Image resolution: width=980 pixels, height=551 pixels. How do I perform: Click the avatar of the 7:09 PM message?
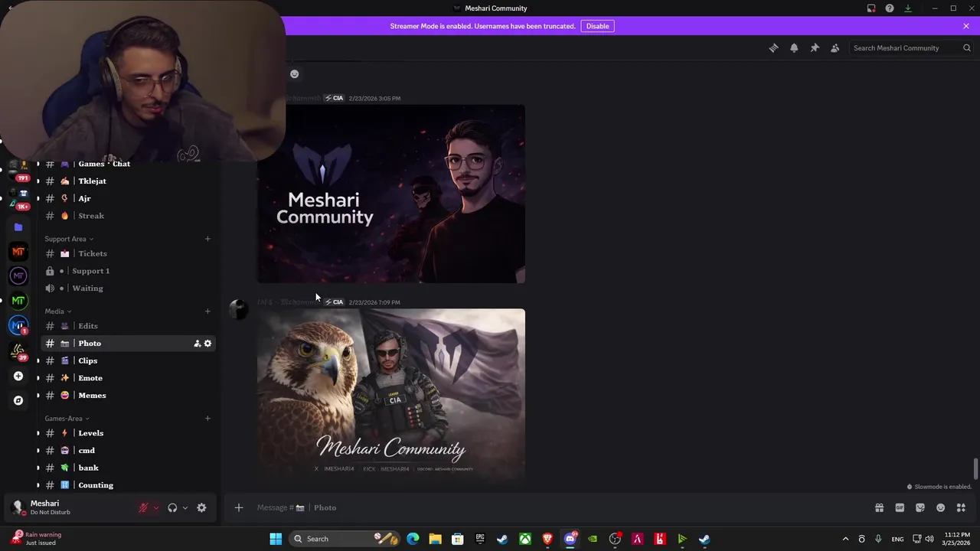click(239, 309)
